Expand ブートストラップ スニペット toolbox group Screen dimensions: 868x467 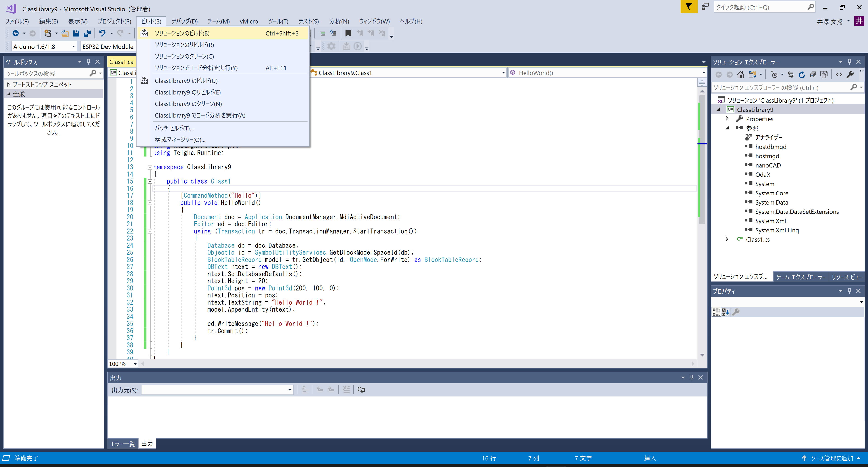[x=9, y=85]
